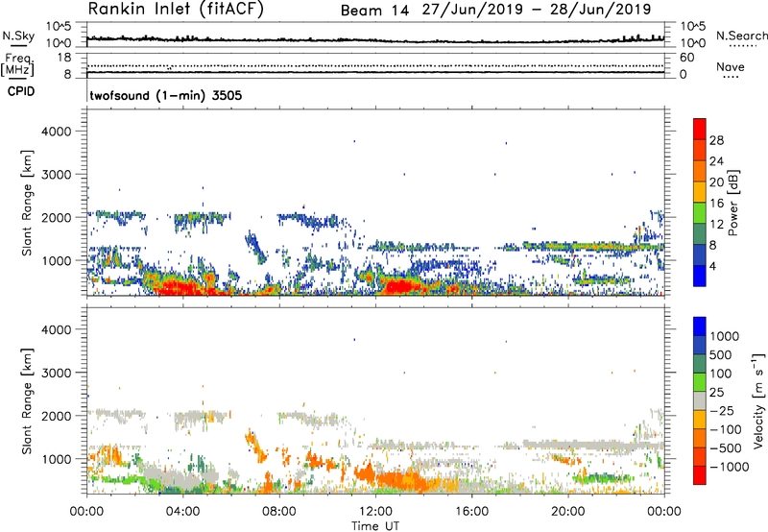Click the CPID label
768x532 pixels.
pyautogui.click(x=23, y=92)
